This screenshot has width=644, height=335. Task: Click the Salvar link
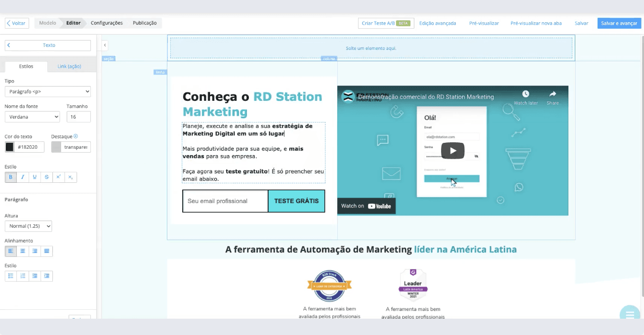[581, 23]
